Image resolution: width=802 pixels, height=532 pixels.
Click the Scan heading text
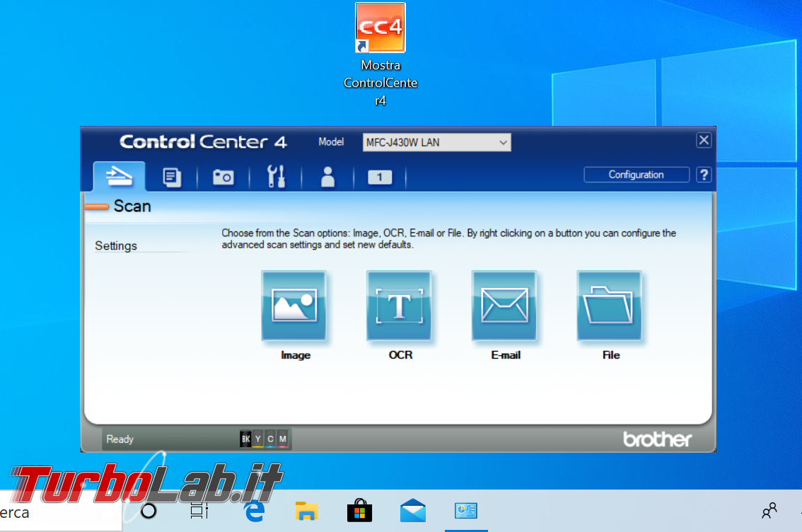[132, 206]
